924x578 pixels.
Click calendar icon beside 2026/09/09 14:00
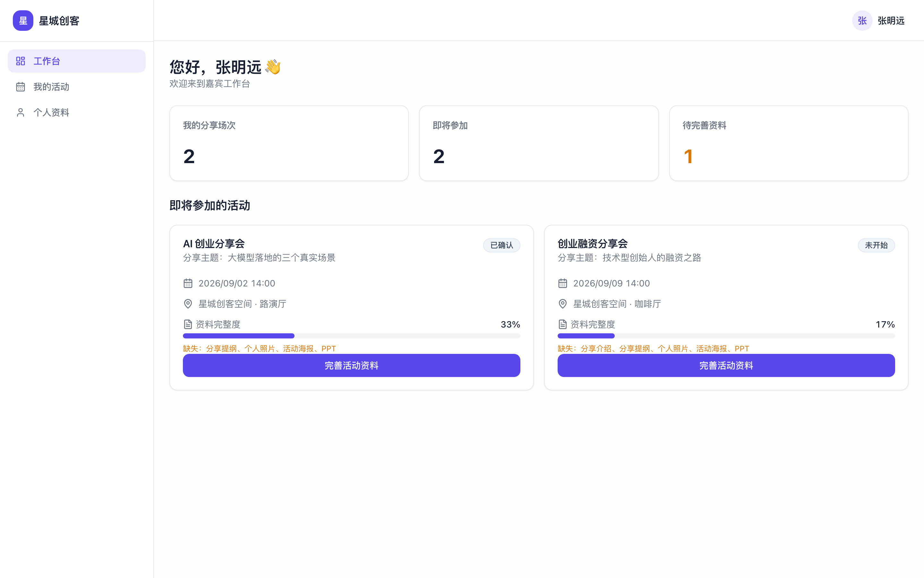(x=562, y=283)
